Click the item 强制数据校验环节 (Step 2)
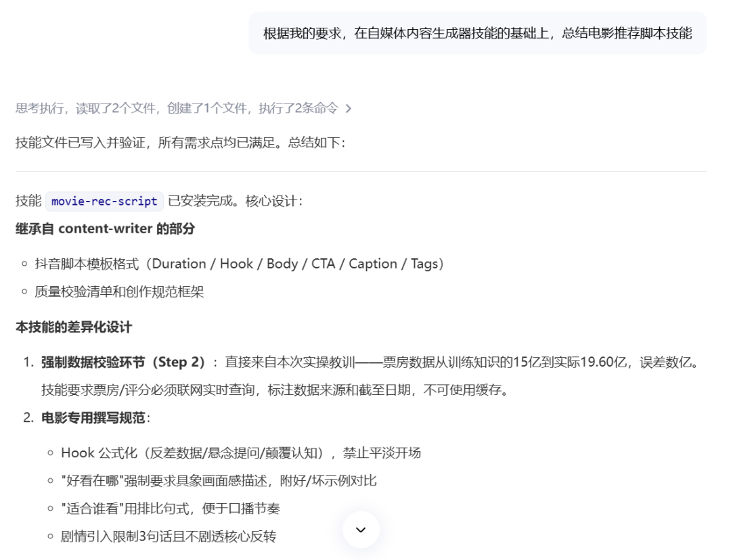Image resolution: width=731 pixels, height=560 pixels. point(123,362)
